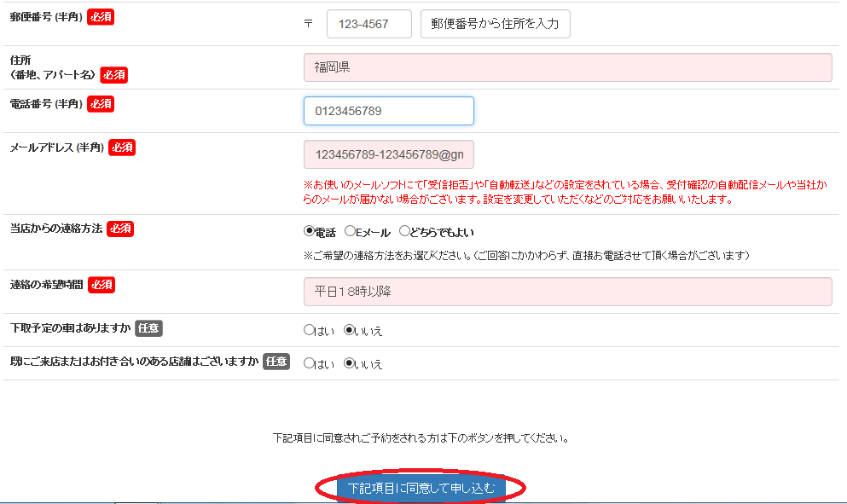Focus the phone number field 0123456789
Screen dimensions: 847x504
(x=389, y=111)
